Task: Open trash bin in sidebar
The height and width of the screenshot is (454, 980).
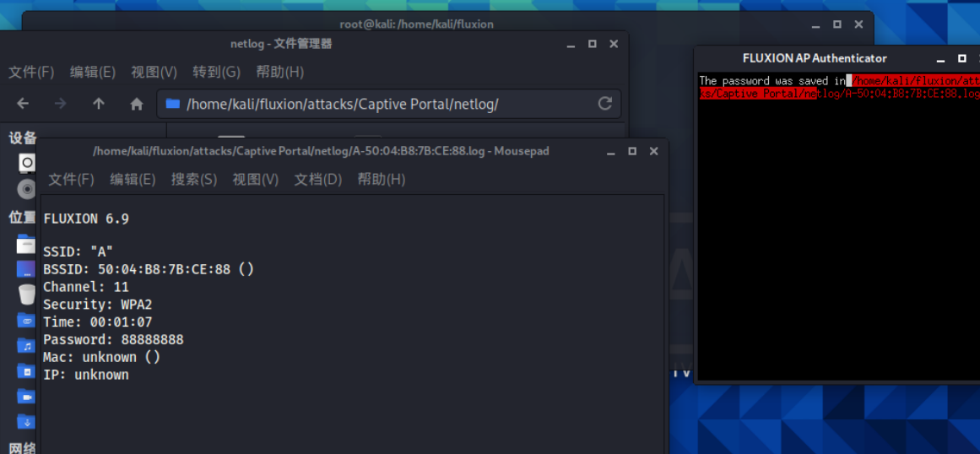Action: 27,295
